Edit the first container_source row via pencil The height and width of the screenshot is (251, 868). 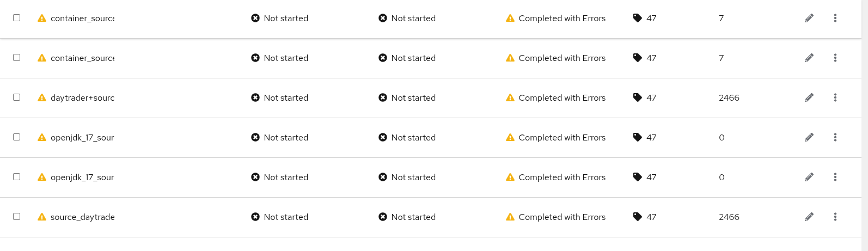pyautogui.click(x=809, y=18)
